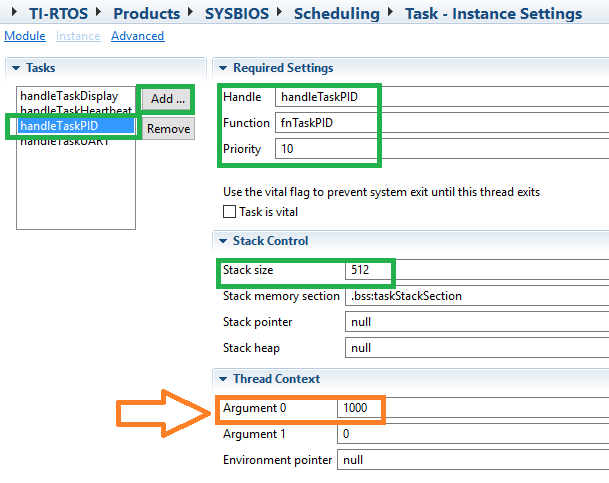Enable the Task is vital checkbox
The image size is (609, 483).
(229, 212)
